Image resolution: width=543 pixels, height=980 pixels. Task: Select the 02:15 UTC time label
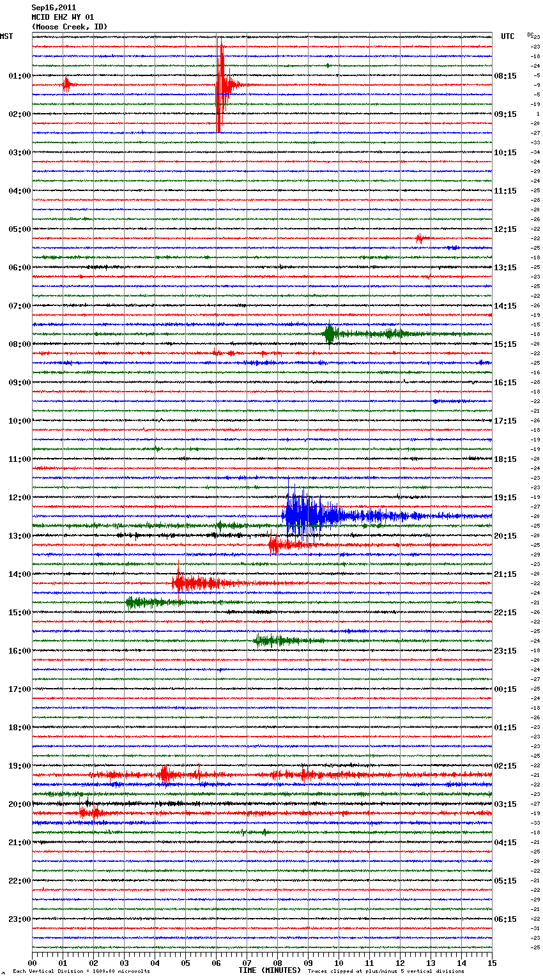(505, 765)
